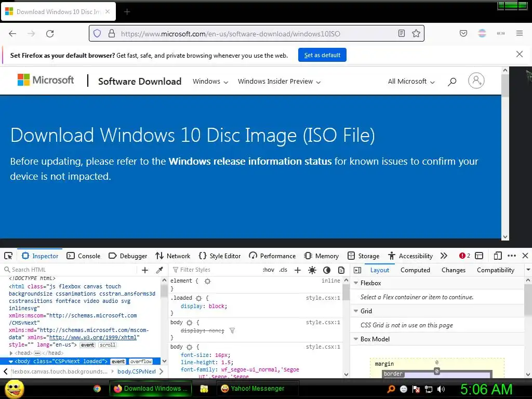Open the Network tab
This screenshot has height=399, width=532.
pyautogui.click(x=172, y=256)
